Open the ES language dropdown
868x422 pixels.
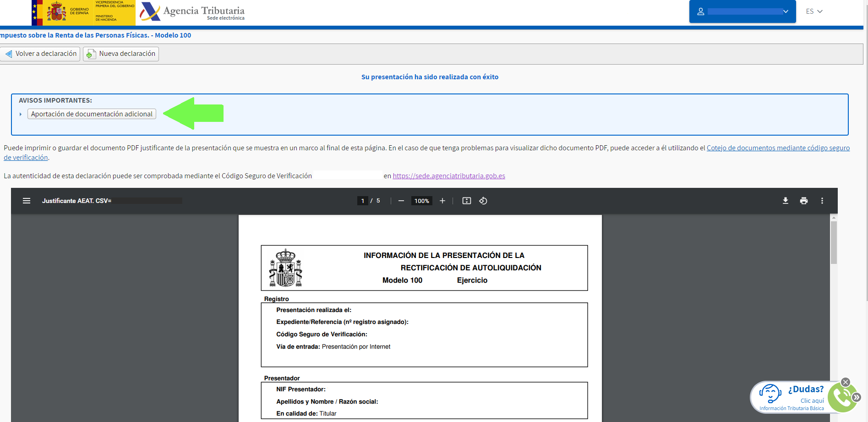coord(813,11)
